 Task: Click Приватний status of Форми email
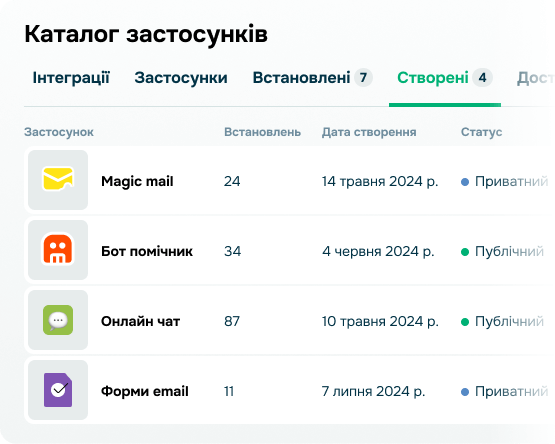pos(511,392)
